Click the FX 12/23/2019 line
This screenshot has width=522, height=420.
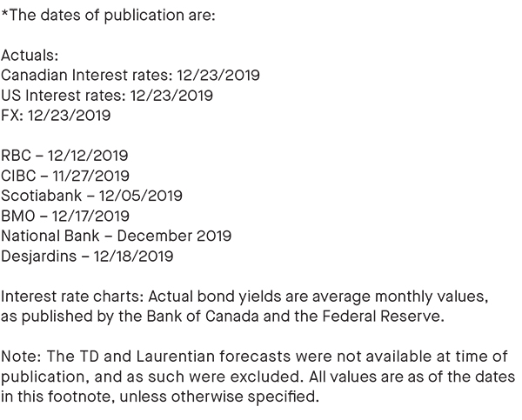[x=56, y=116]
